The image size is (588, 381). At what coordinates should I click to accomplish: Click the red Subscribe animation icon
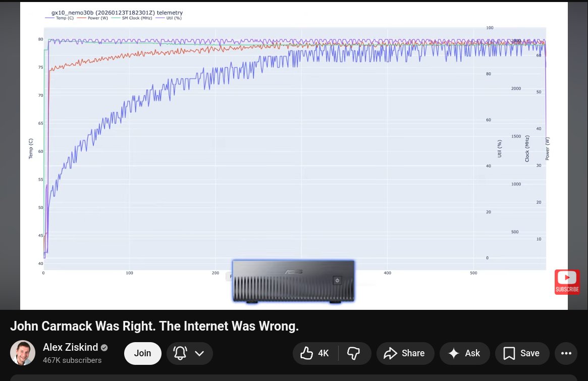click(567, 282)
